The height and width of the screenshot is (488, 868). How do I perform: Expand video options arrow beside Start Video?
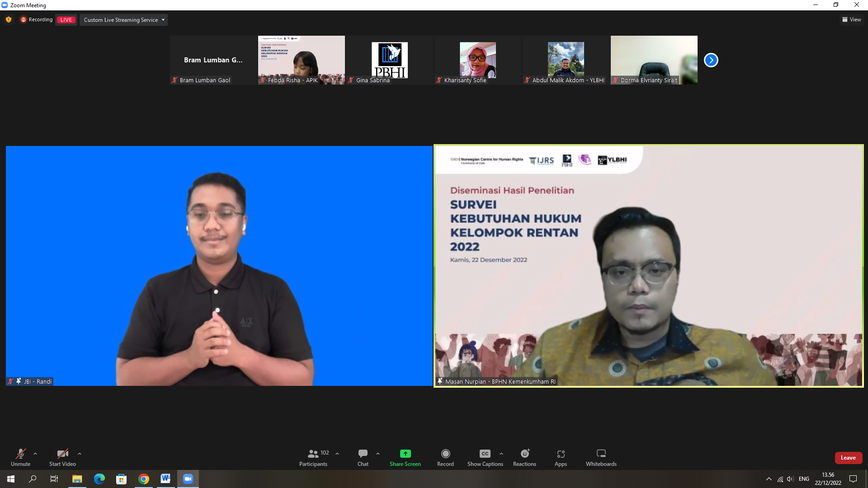80,454
